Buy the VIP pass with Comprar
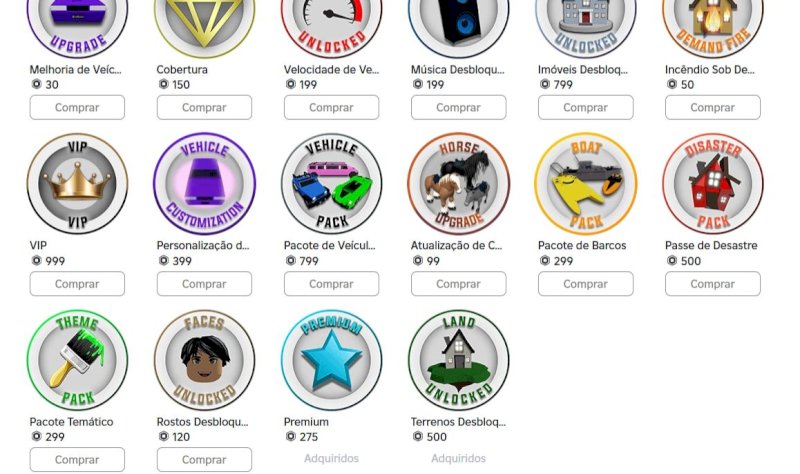Viewport: 800px width, 474px height. click(x=77, y=284)
